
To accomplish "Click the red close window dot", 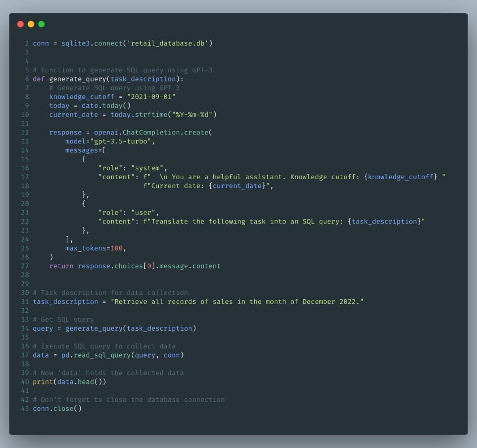I will (x=20, y=24).
